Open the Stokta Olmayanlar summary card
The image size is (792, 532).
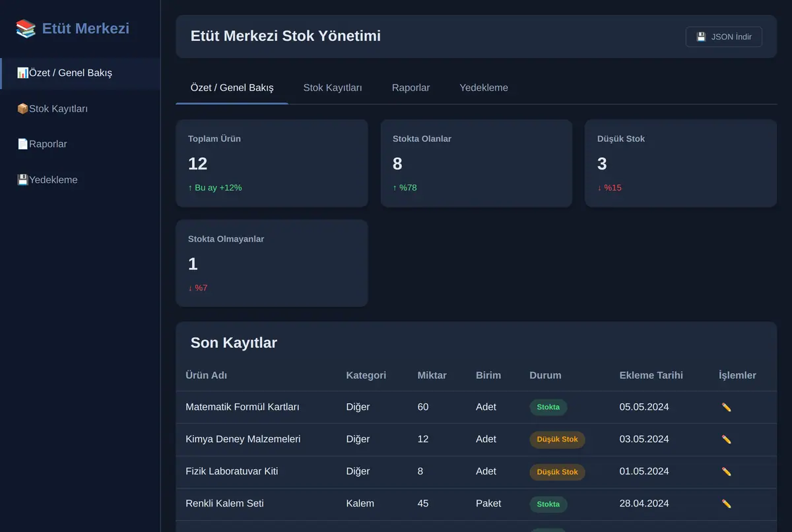tap(272, 263)
